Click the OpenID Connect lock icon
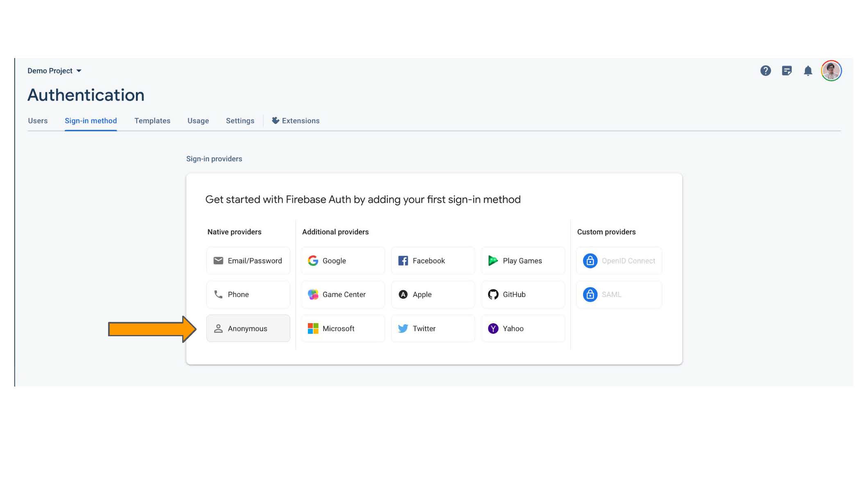Viewport: 868px width, 488px height. (590, 261)
